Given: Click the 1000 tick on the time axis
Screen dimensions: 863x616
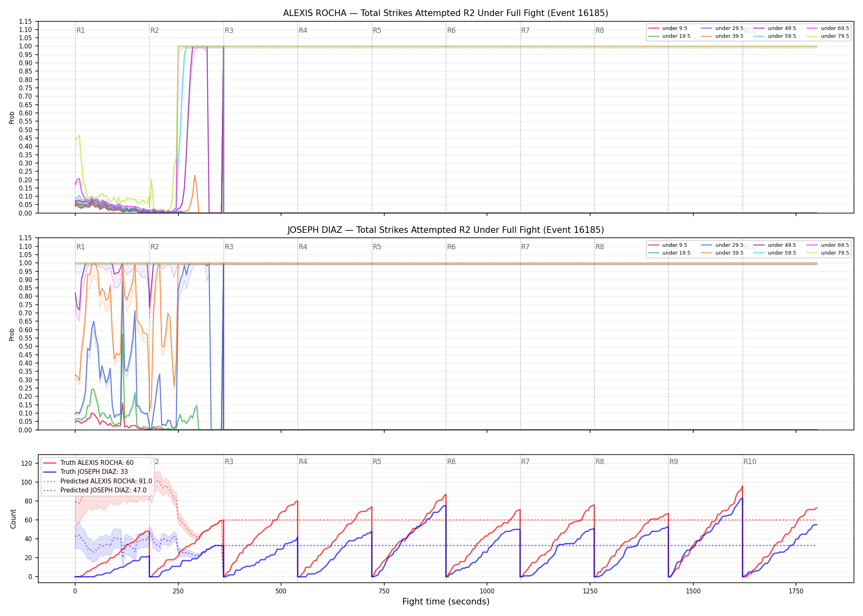Looking at the screenshot, I should [x=487, y=591].
